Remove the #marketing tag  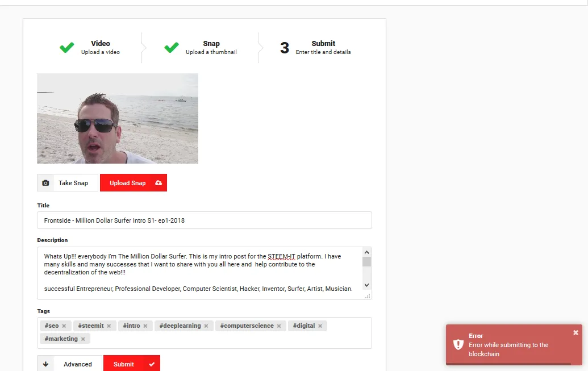[83, 339]
